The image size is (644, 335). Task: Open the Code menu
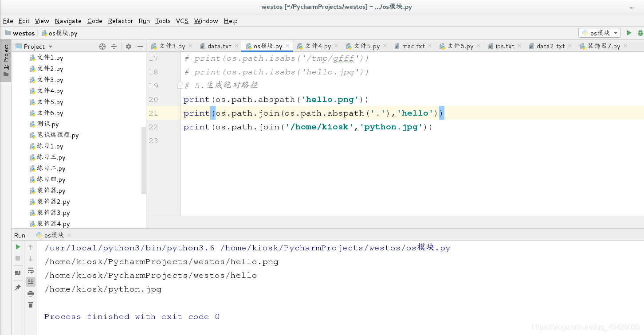point(95,21)
